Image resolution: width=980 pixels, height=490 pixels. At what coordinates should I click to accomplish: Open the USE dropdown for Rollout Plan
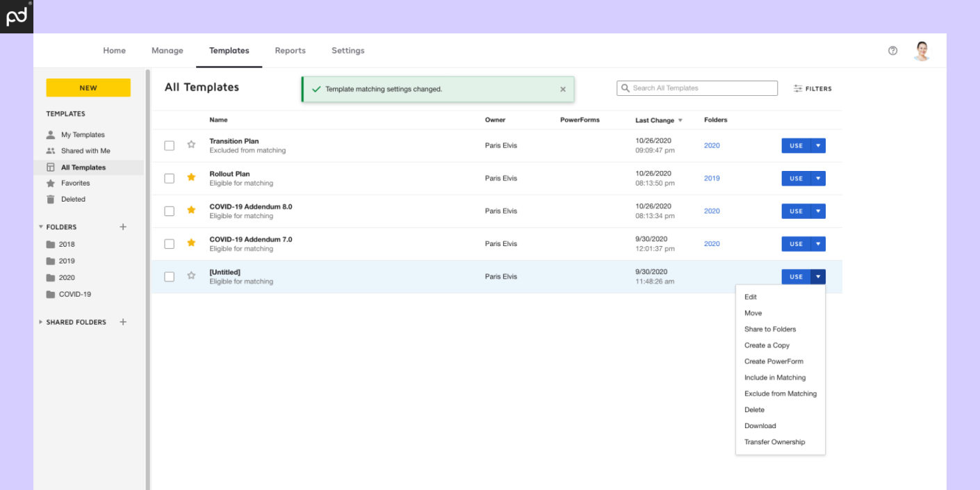(818, 178)
